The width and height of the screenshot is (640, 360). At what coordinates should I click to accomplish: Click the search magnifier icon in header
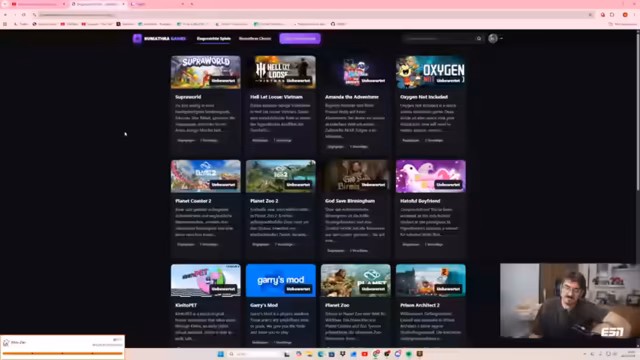[x=479, y=39]
